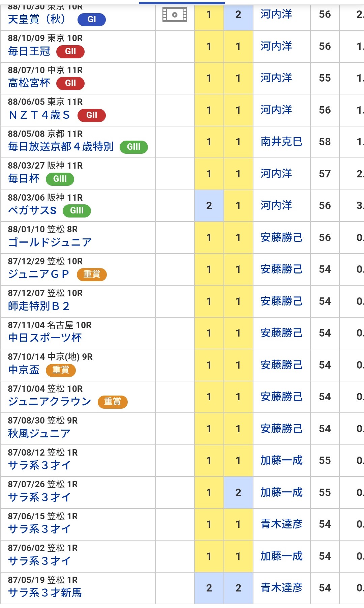This screenshot has height=608, width=364.
Task: Open the 天皇賞（秋） race result
Action: [x=36, y=19]
